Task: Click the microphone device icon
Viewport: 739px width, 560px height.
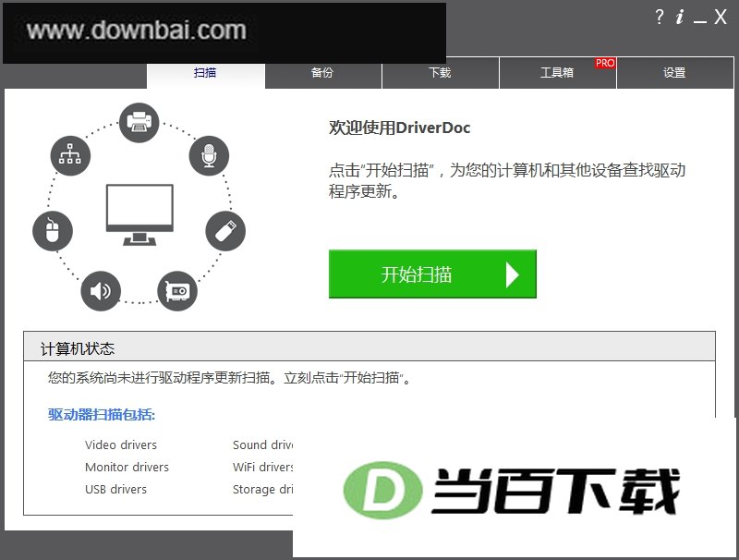Action: tap(209, 155)
